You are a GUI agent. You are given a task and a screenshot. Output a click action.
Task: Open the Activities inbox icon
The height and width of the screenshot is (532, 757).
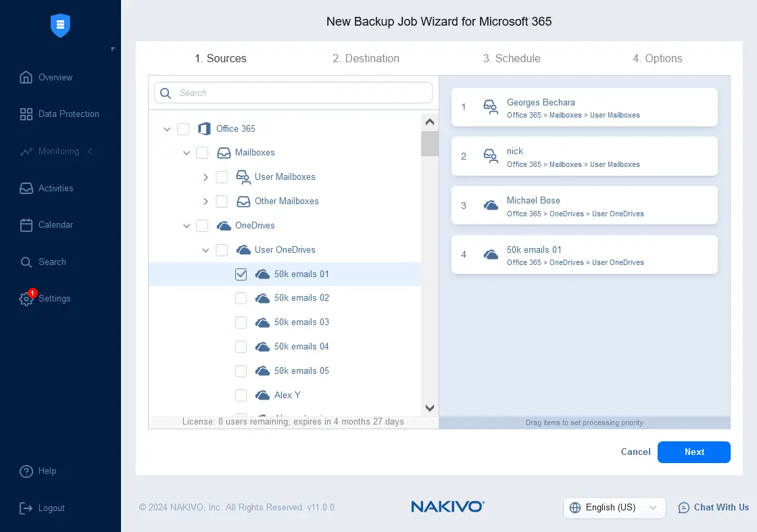pos(26,189)
